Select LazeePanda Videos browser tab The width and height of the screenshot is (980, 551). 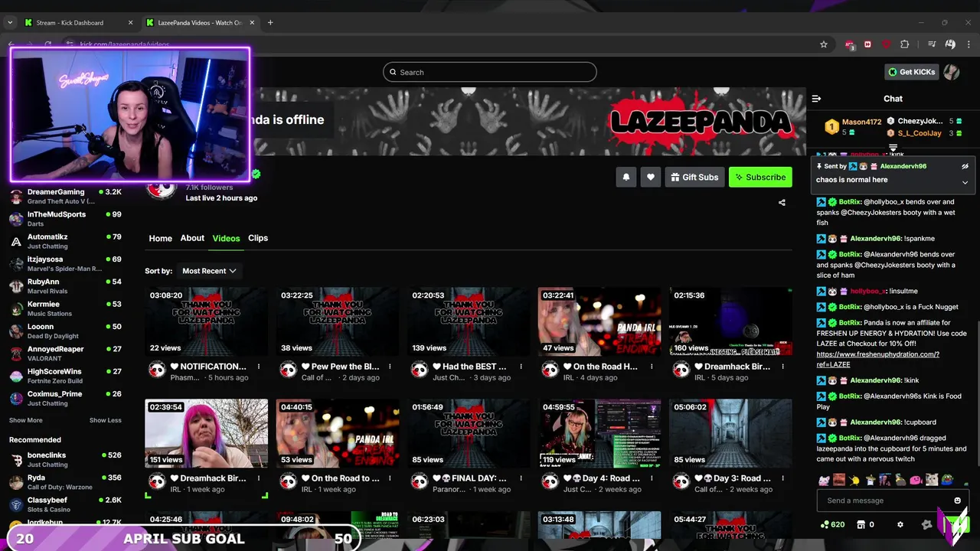click(x=201, y=22)
